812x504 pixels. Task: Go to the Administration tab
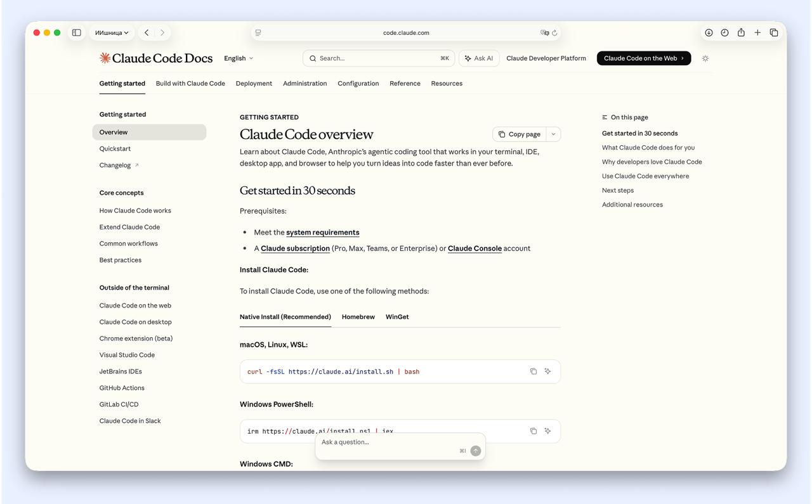(x=305, y=84)
